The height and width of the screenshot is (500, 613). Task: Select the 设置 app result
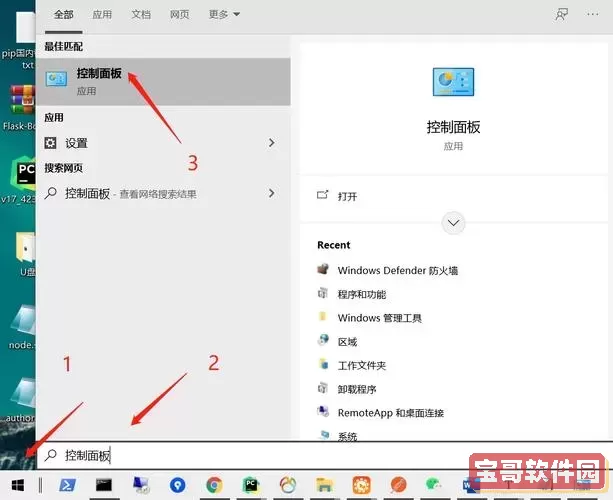(163, 143)
